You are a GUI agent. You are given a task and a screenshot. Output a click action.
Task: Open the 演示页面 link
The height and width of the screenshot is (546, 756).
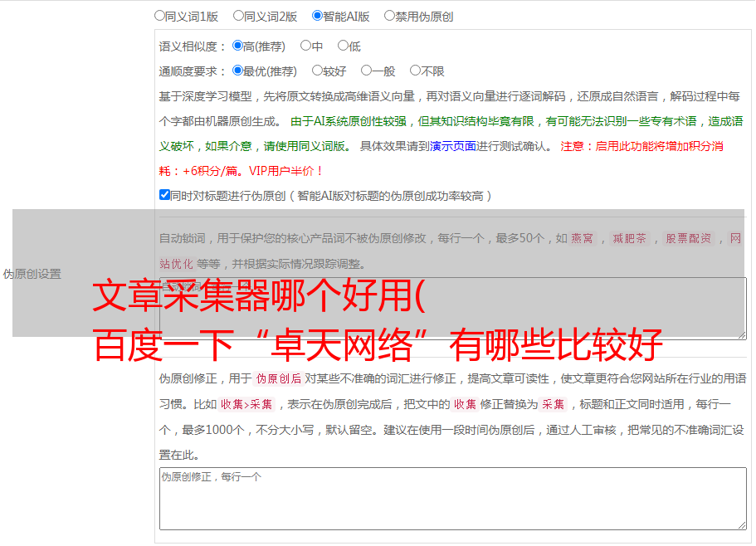coord(452,146)
